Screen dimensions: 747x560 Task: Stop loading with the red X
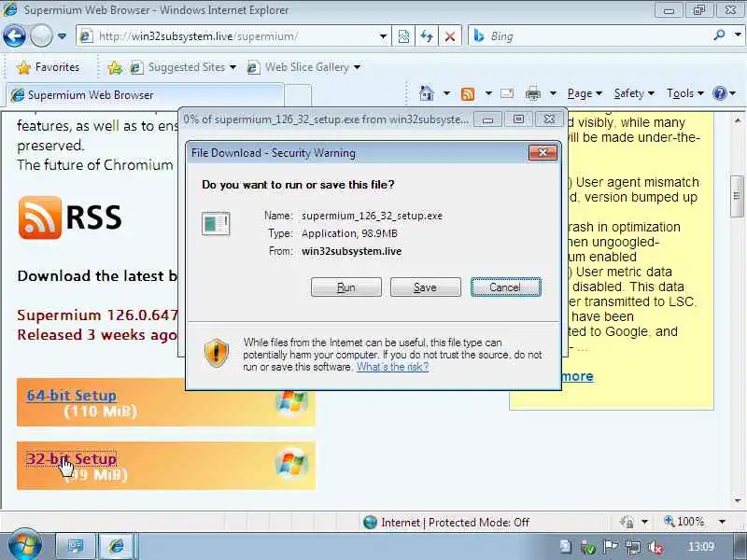tap(450, 36)
